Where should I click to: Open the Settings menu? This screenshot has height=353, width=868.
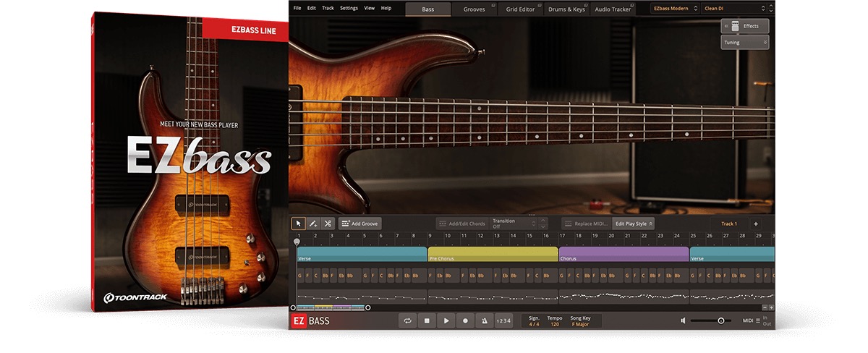[349, 8]
